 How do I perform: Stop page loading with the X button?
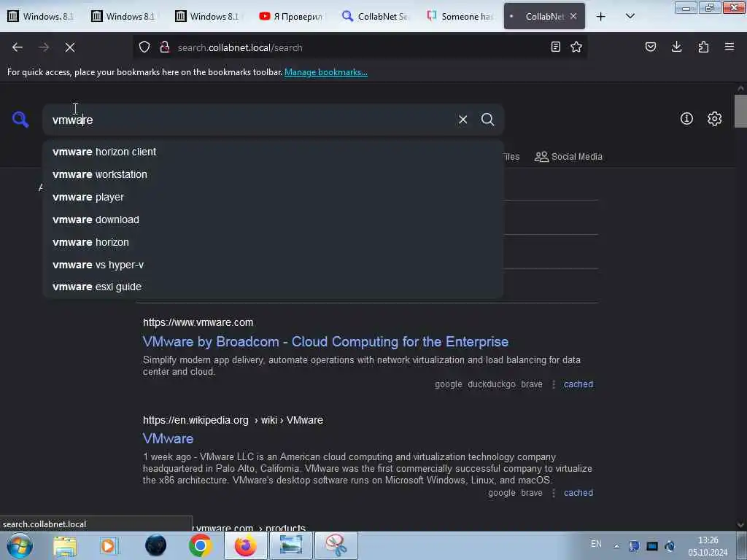click(69, 47)
